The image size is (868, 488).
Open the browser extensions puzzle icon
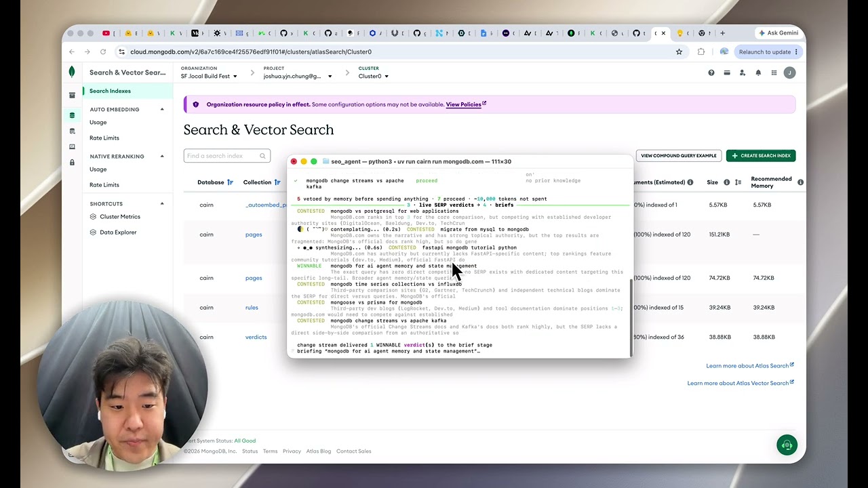[701, 52]
